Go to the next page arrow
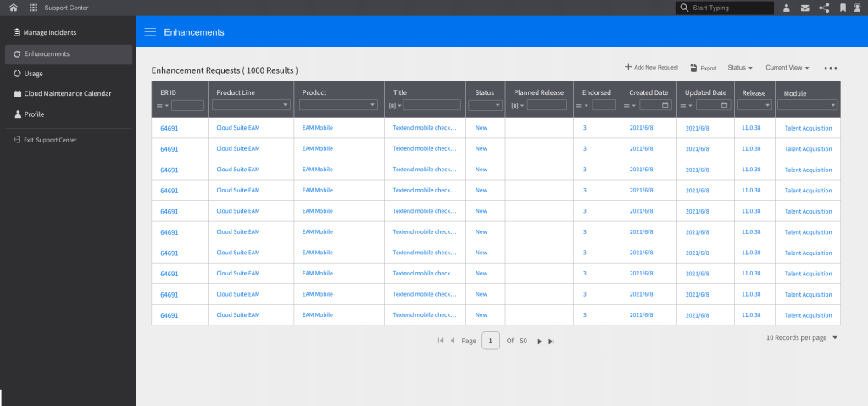868x406 pixels. pyautogui.click(x=539, y=342)
